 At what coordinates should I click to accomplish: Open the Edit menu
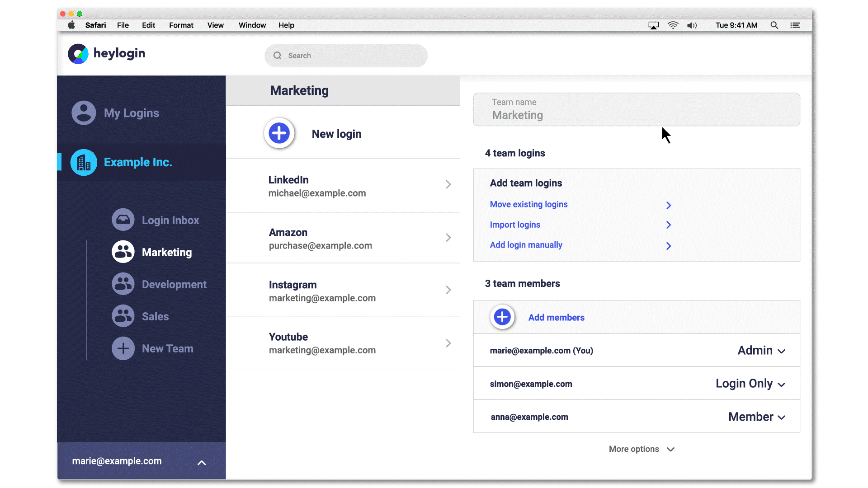(x=148, y=25)
